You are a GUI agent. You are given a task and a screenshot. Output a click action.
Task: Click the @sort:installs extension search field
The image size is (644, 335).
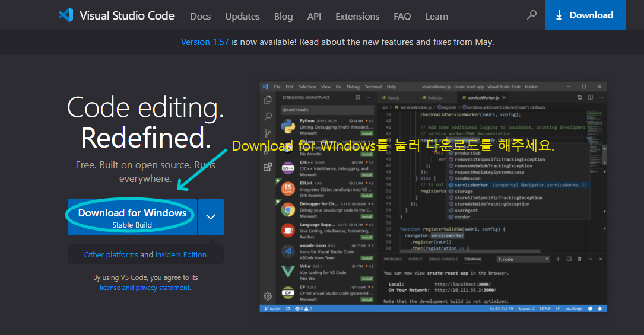point(327,110)
